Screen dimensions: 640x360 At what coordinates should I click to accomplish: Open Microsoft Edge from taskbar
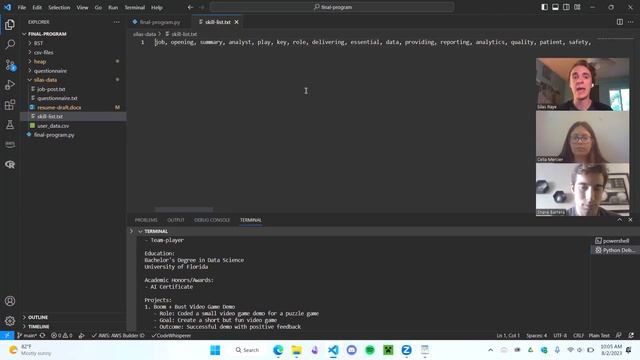[278, 350]
